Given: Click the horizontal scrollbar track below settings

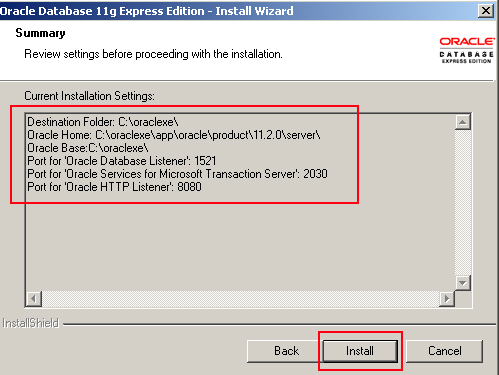Looking at the screenshot, I should (240, 299).
